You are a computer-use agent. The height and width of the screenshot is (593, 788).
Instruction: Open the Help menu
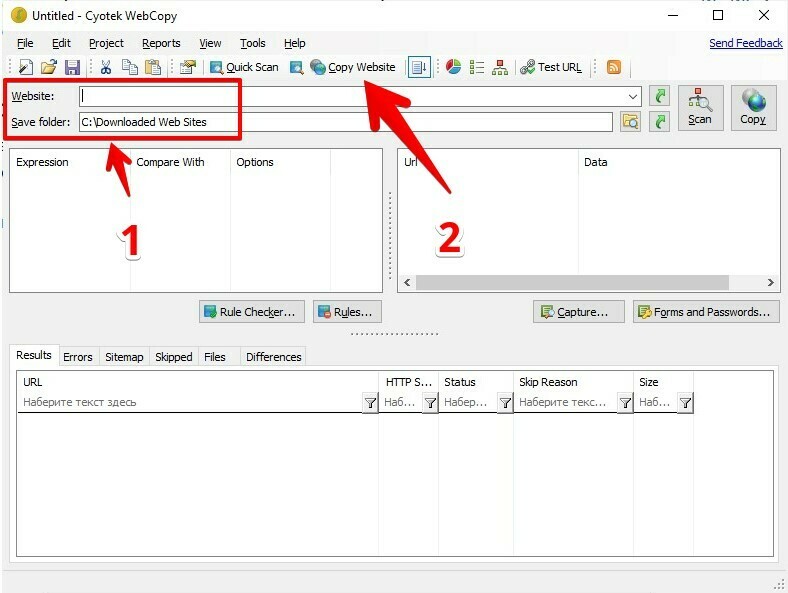294,43
